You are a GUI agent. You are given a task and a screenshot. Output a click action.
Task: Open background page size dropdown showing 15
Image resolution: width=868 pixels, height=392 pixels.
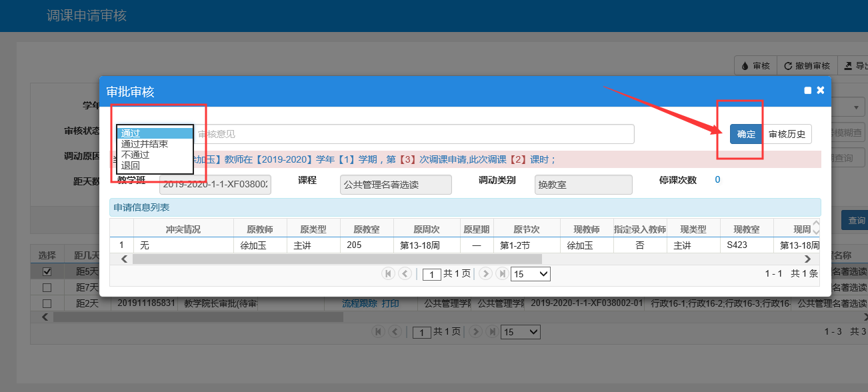(521, 331)
